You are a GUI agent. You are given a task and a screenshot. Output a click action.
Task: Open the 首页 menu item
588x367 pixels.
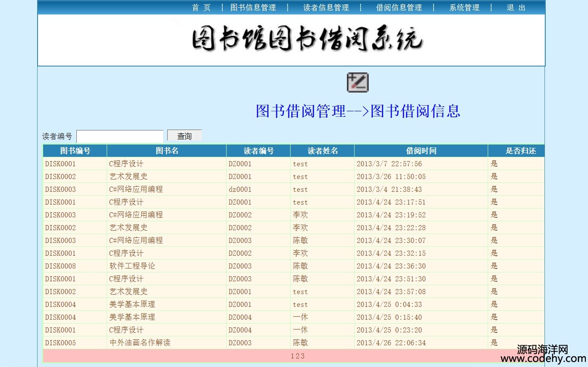point(201,8)
